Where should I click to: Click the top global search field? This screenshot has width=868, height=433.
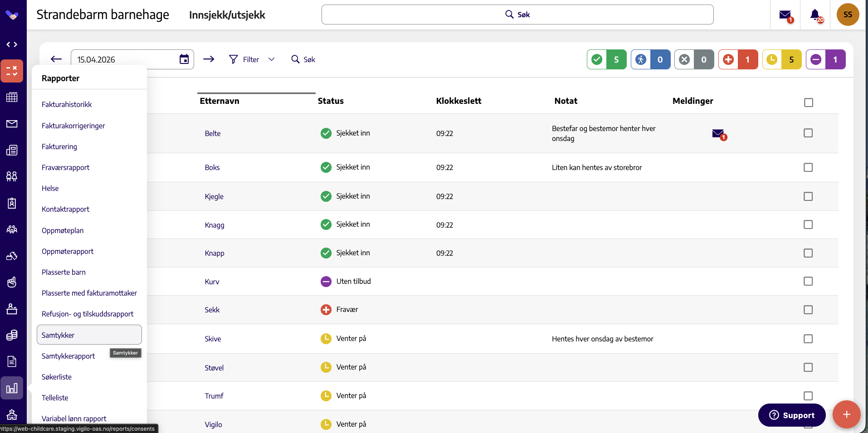pyautogui.click(x=517, y=15)
